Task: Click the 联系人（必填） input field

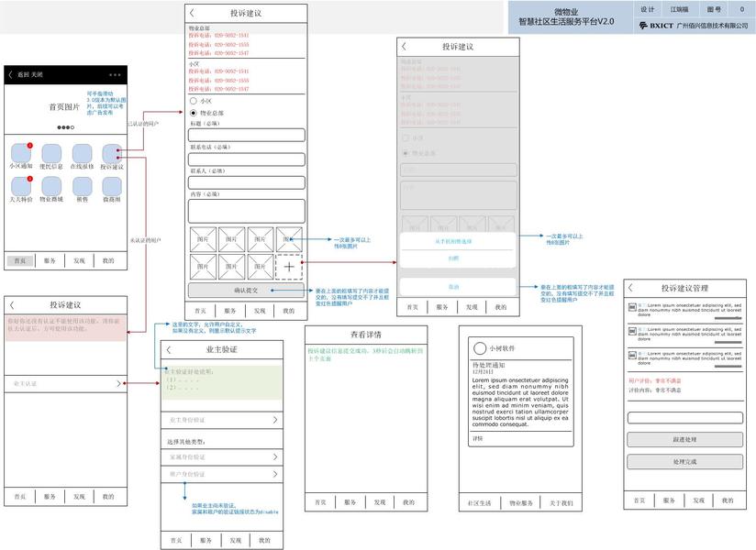Action: (247, 182)
